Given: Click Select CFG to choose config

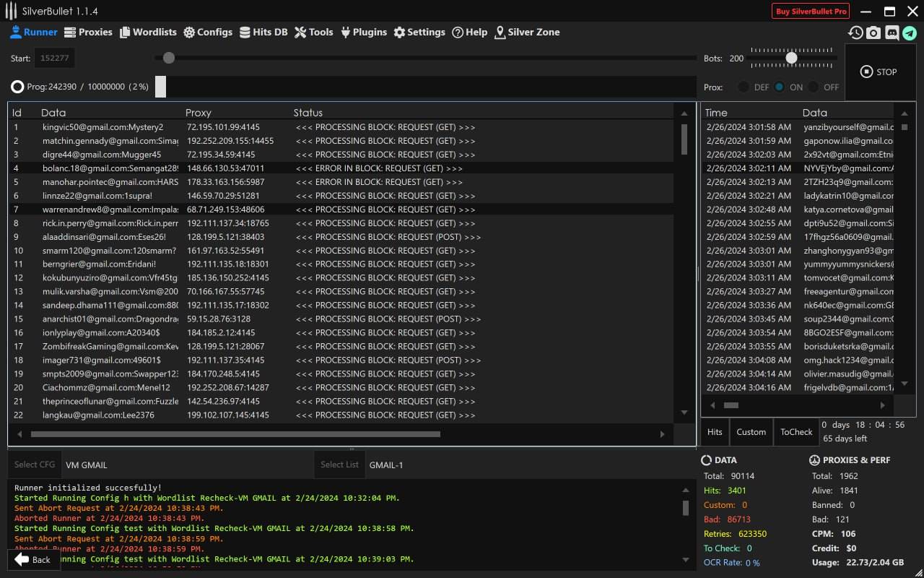Looking at the screenshot, I should pyautogui.click(x=35, y=465).
